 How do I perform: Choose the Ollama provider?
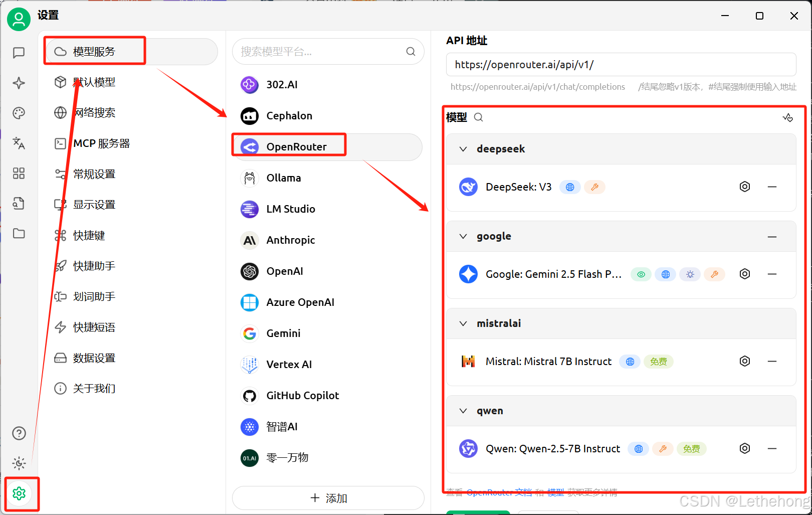(328, 178)
